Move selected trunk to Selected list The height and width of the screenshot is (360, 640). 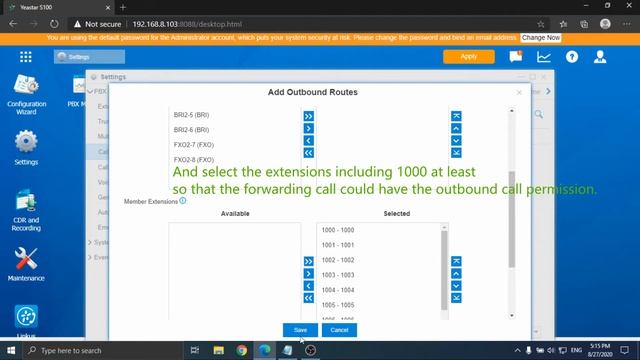coord(309,129)
